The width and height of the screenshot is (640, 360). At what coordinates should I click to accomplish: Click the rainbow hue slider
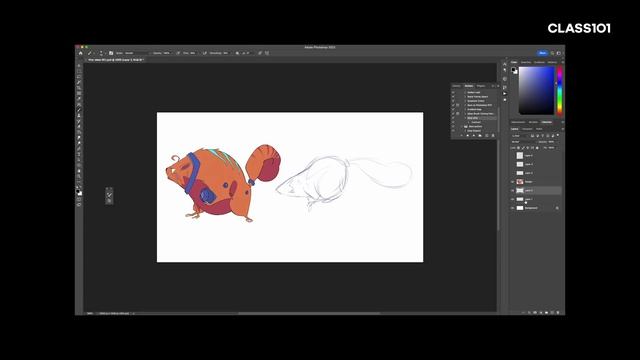point(560,90)
